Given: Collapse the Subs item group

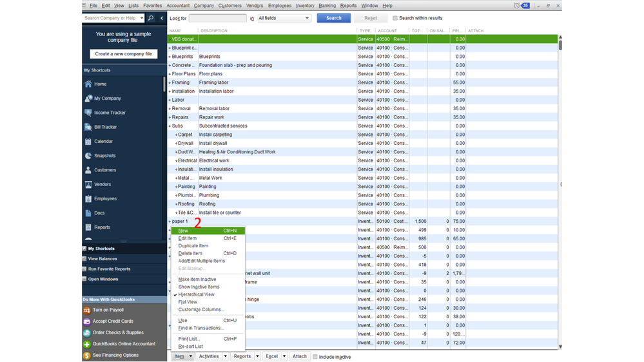Looking at the screenshot, I should (170, 126).
